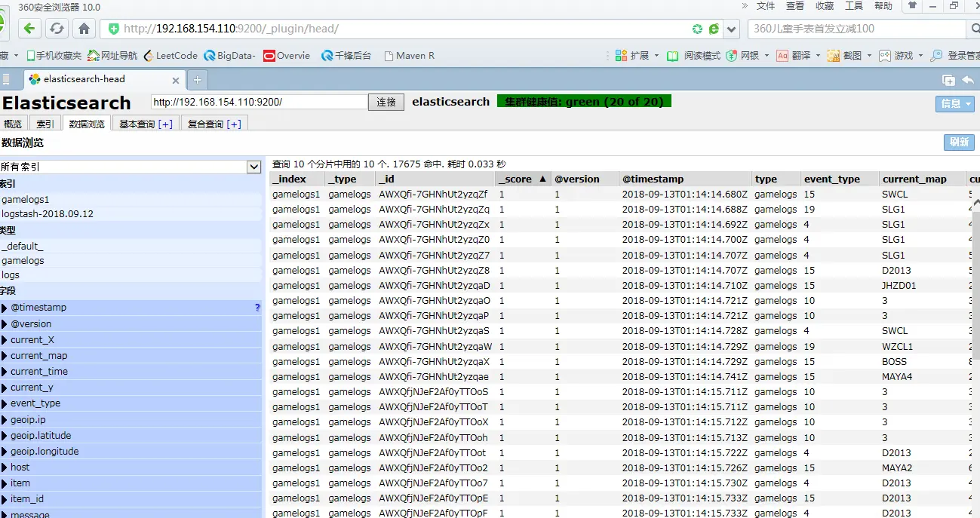
Task: Sort by the event_type column header
Action: click(x=840, y=179)
